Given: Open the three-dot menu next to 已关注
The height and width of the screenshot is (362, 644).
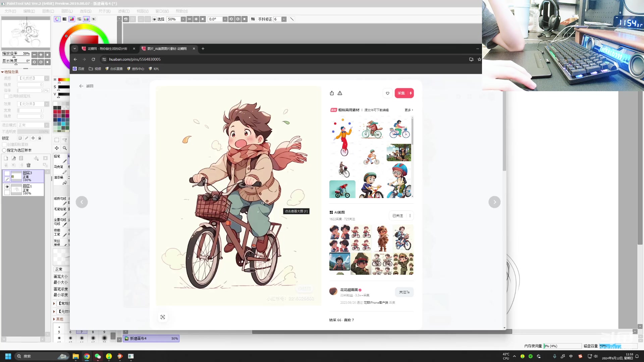Looking at the screenshot, I should pyautogui.click(x=410, y=216).
